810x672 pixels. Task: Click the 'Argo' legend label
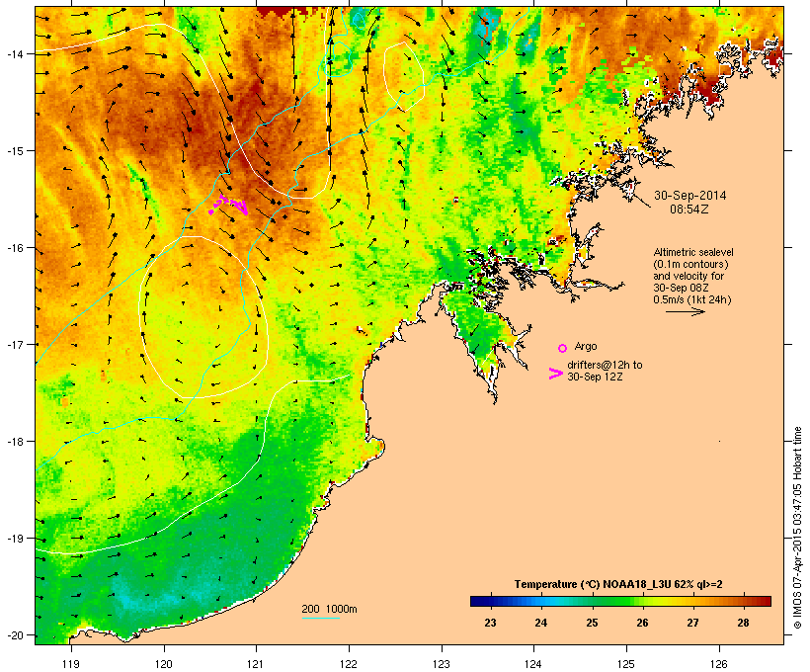point(586,346)
